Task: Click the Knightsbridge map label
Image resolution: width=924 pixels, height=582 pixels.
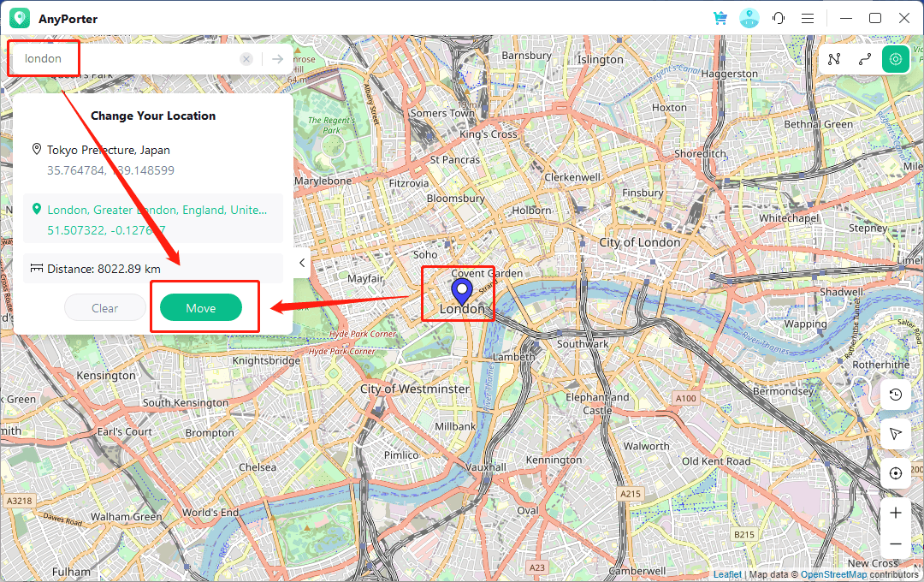Action: point(266,360)
